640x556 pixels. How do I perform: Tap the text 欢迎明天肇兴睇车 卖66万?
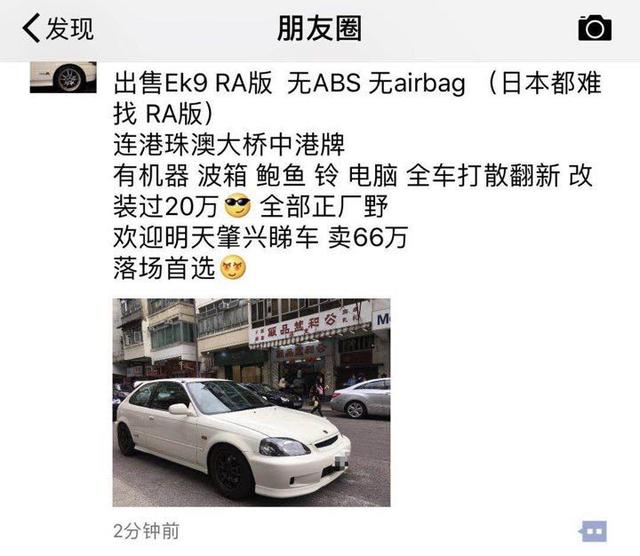point(260,237)
